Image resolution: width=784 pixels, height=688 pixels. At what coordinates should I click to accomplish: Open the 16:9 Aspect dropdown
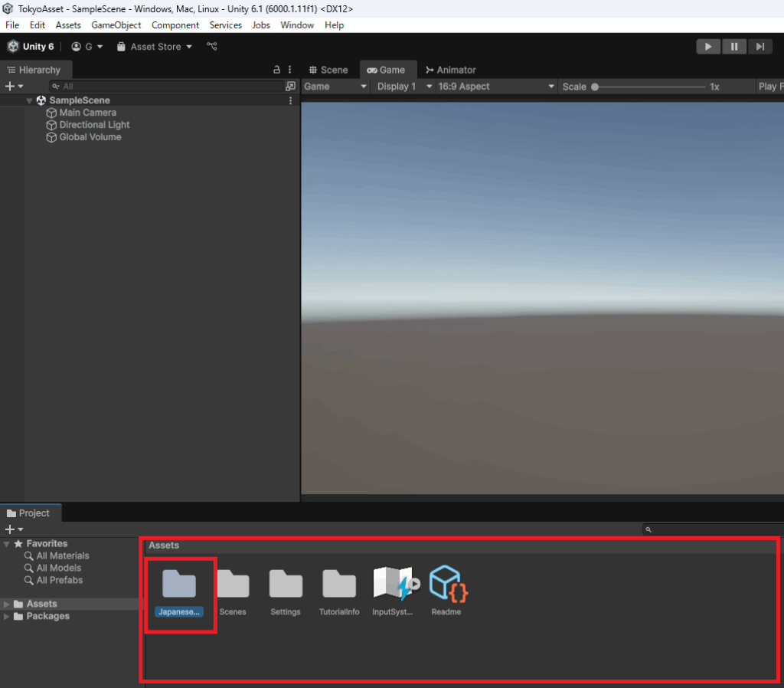[x=496, y=87]
